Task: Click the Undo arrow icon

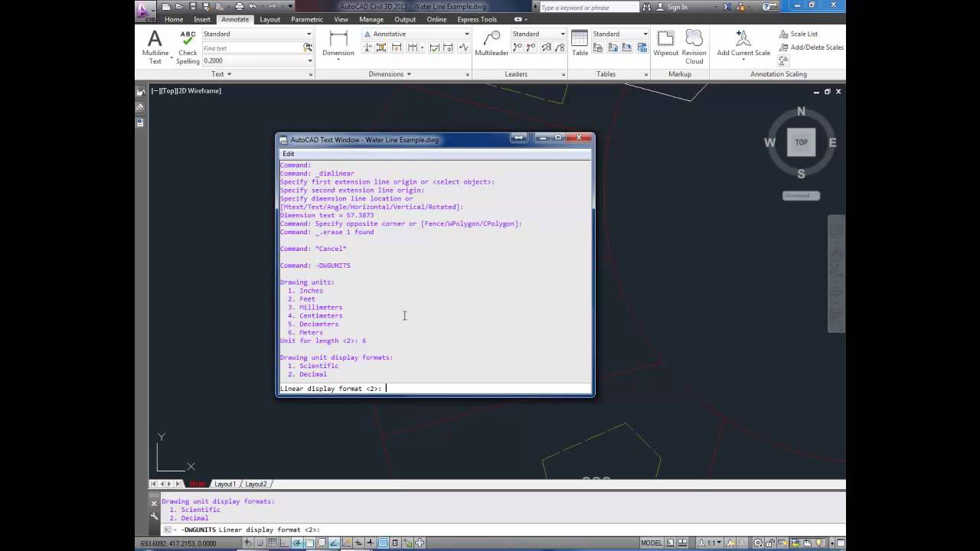Action: 253,7
